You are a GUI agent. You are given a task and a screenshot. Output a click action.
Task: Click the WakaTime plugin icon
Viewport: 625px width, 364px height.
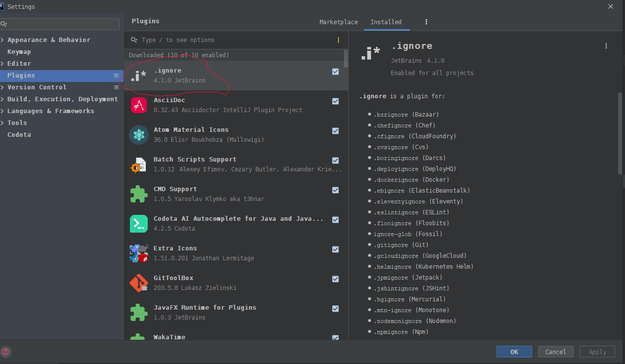point(139,337)
